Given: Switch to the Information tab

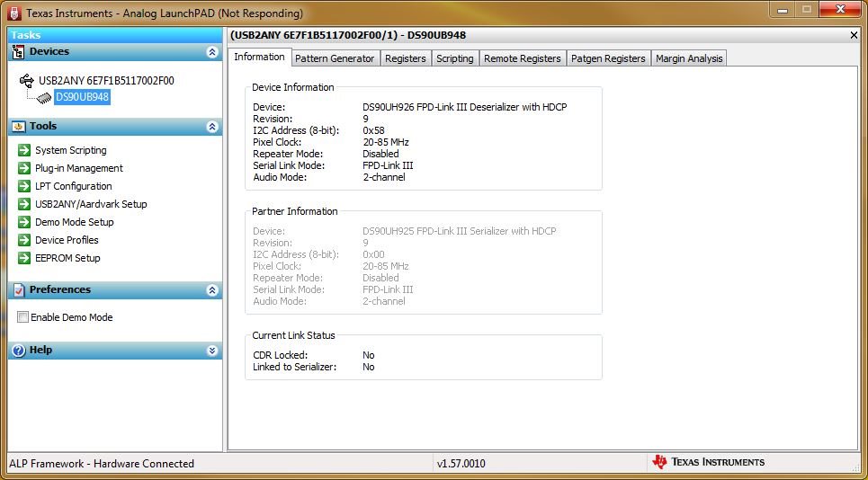Looking at the screenshot, I should (259, 57).
